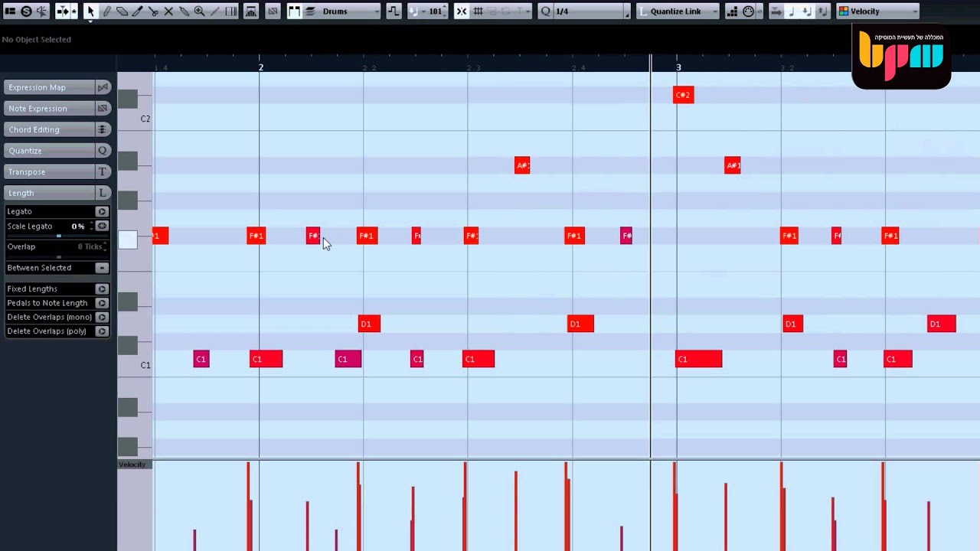Open the Transpose inspector section tab

[x=50, y=171]
